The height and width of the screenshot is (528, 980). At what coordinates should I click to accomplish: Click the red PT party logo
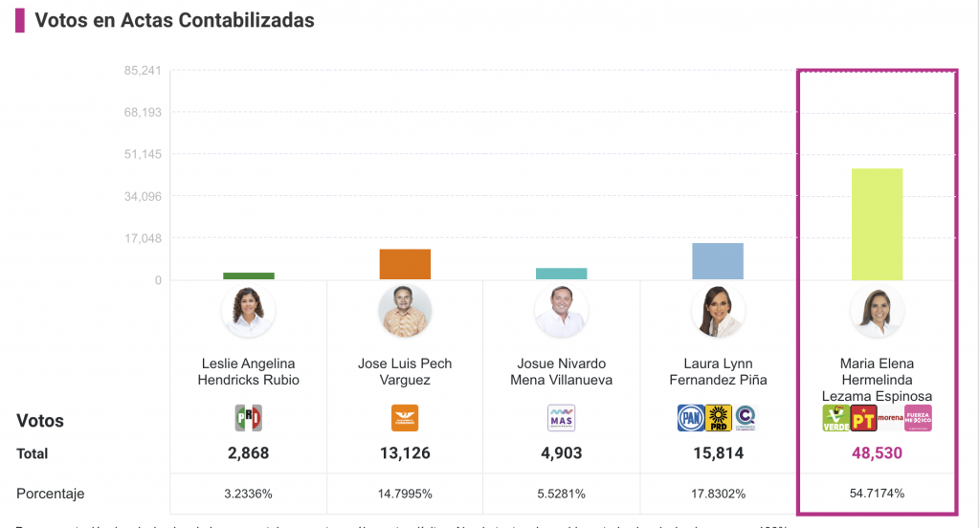tap(863, 418)
